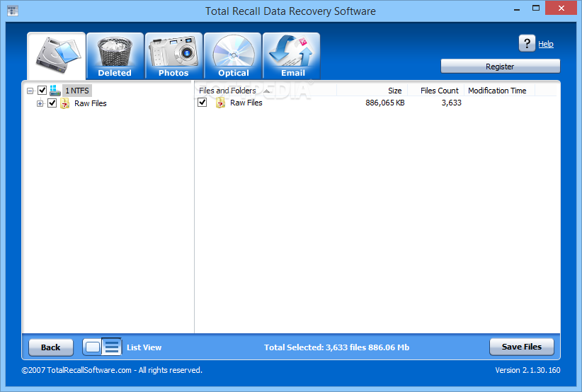Expand the Raw Files tree node
The width and height of the screenshot is (582, 392).
[40, 103]
